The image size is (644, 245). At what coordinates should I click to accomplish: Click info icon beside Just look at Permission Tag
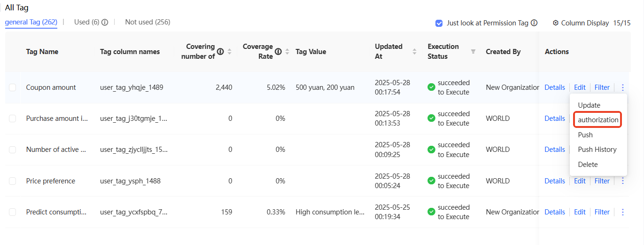pyautogui.click(x=534, y=23)
